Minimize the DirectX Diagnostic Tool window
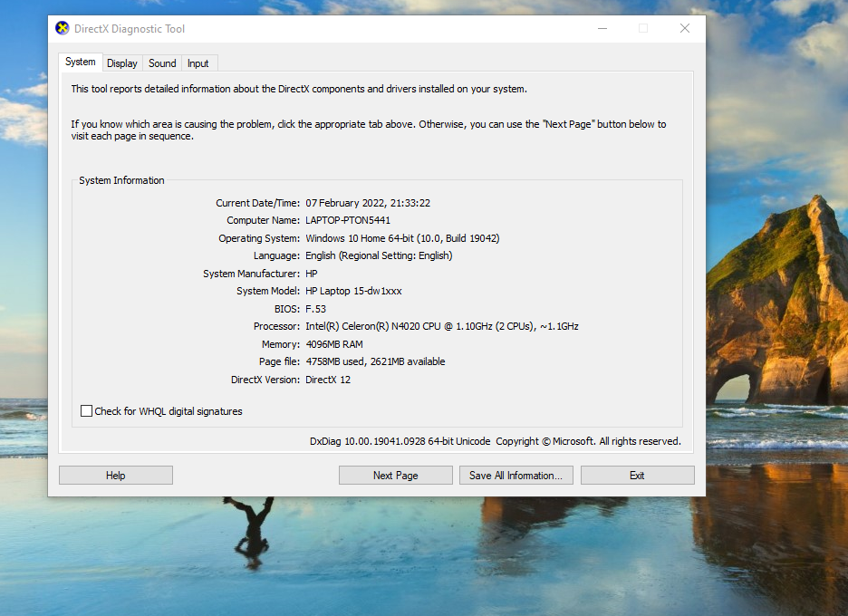 point(602,29)
